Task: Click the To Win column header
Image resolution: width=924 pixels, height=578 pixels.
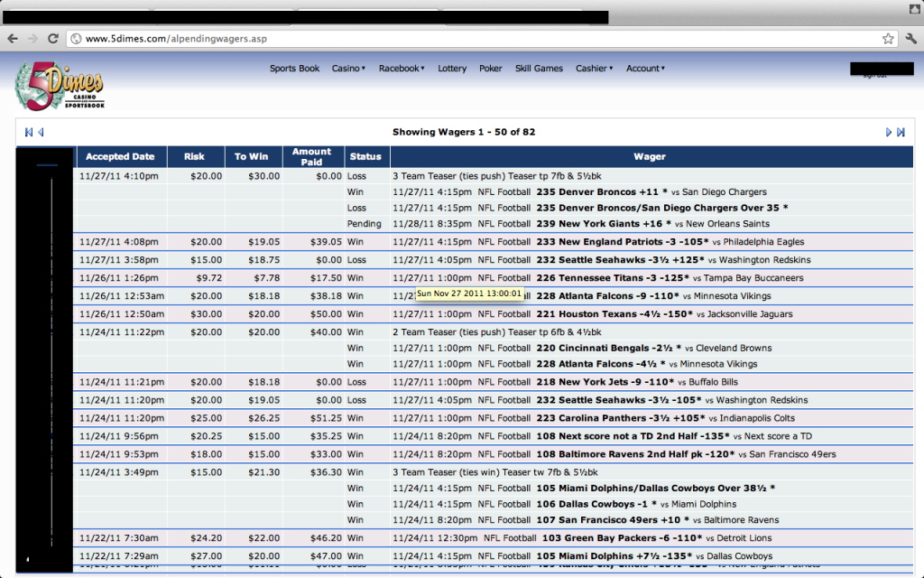Action: tap(252, 157)
